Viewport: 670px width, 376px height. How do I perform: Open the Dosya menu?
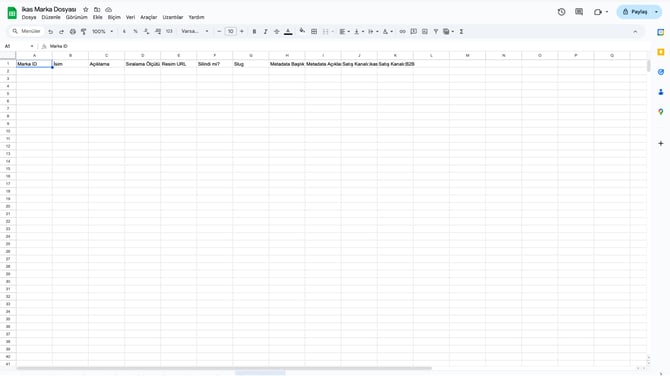tap(29, 18)
